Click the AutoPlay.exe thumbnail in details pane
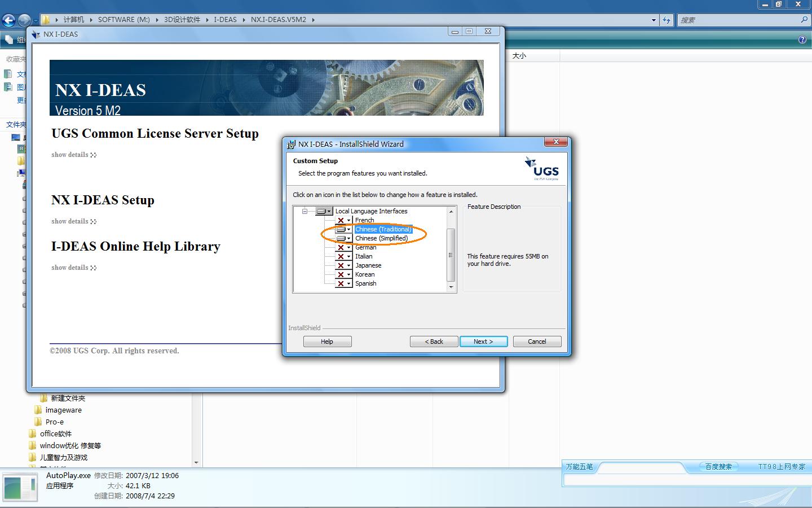Viewport: 812px width, 508px height. pos(20,488)
